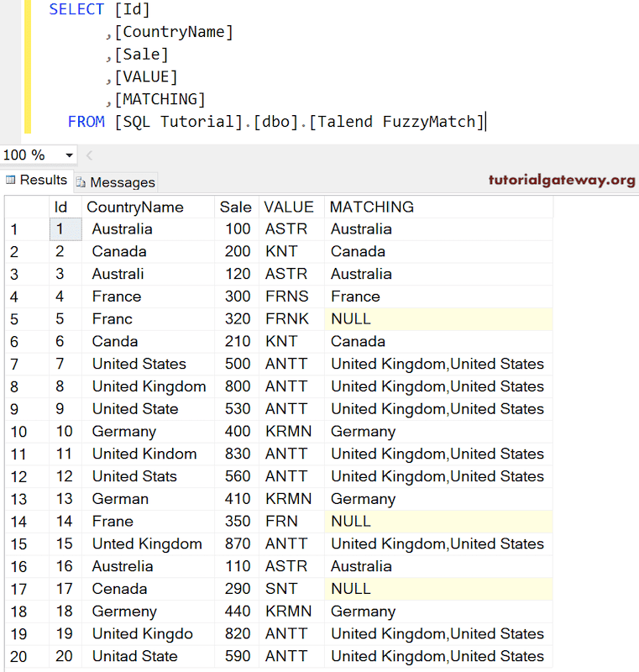Click the CountryName cell 'Austrelia'

tap(148, 566)
